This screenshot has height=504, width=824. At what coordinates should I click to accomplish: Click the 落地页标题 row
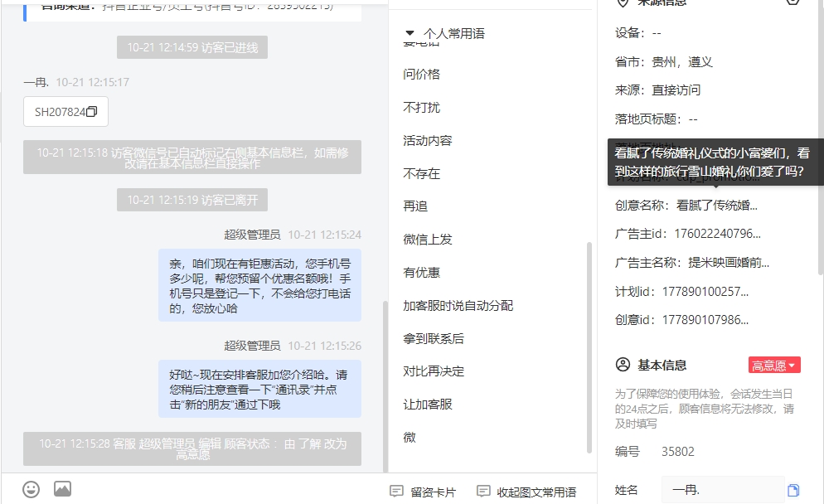(x=657, y=119)
